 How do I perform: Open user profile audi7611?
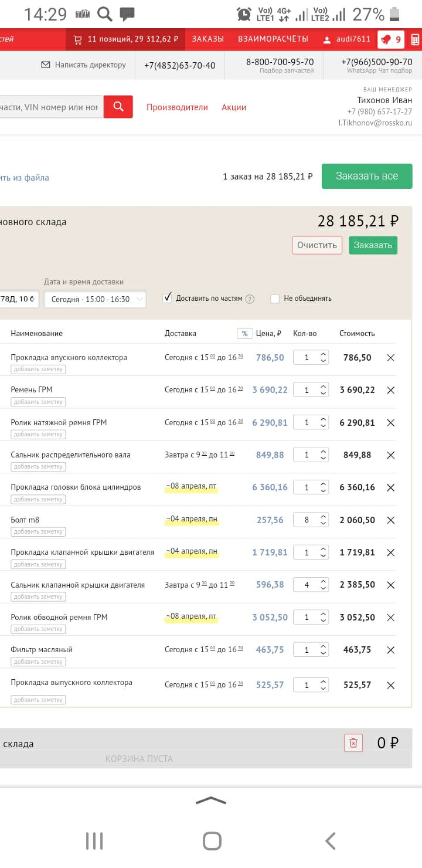coord(347,39)
